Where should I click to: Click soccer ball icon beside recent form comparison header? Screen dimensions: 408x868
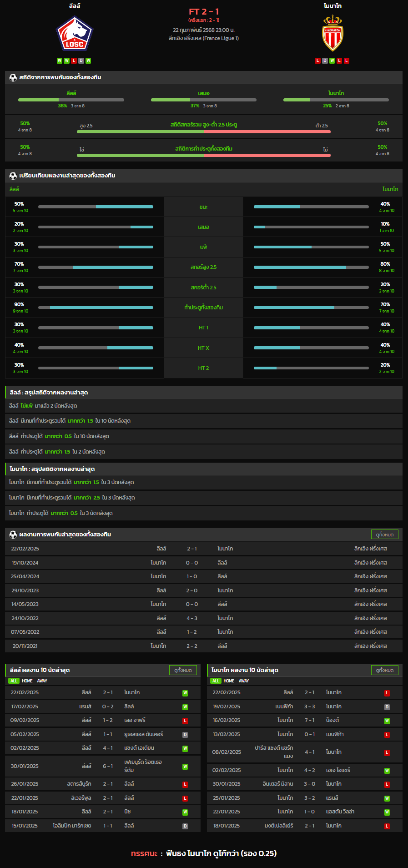(x=13, y=176)
